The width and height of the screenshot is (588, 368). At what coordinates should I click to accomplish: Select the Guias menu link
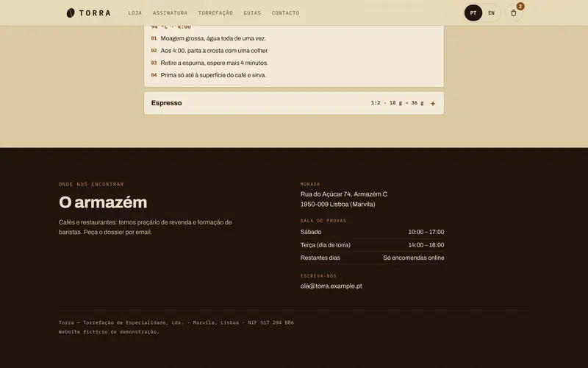(252, 13)
